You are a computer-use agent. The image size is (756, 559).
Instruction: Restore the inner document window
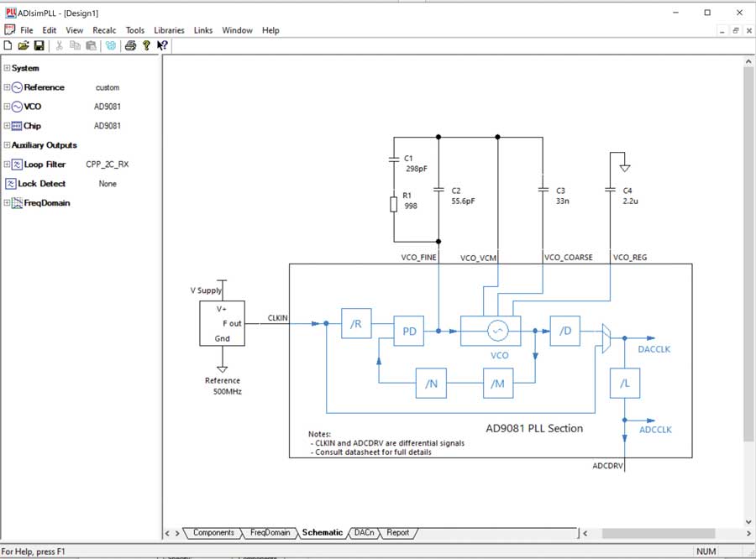(x=735, y=30)
